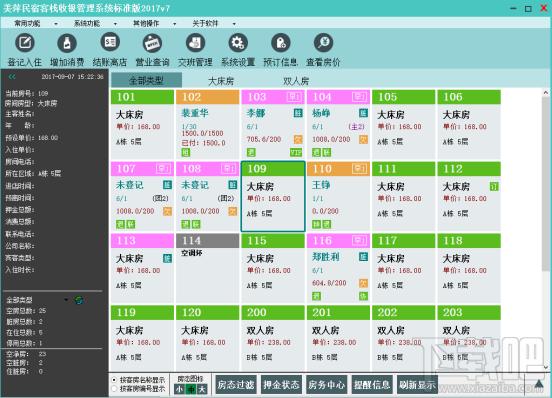This screenshot has height=398, width=552.
Task: Click the breakfast icon in room 108 header
Action: tap(229, 169)
